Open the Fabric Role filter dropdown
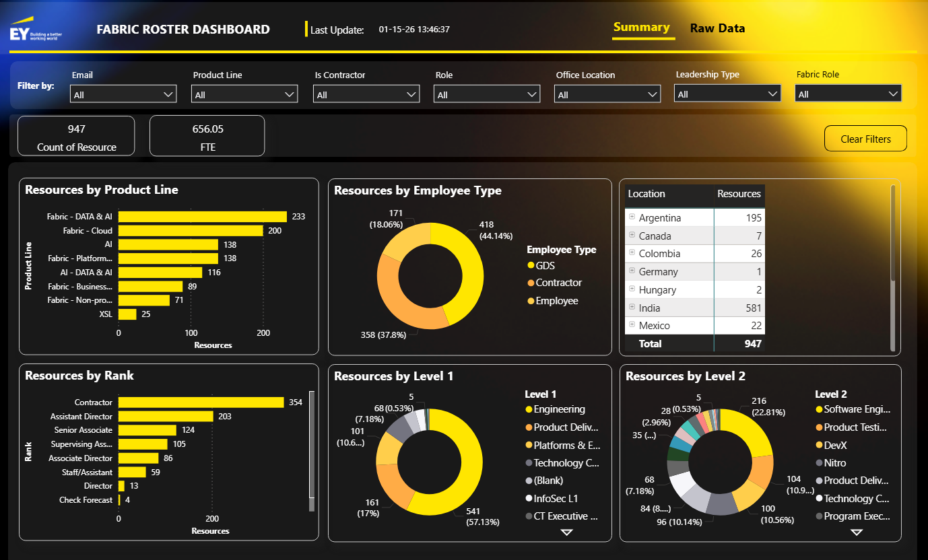The width and height of the screenshot is (928, 560). (x=848, y=94)
